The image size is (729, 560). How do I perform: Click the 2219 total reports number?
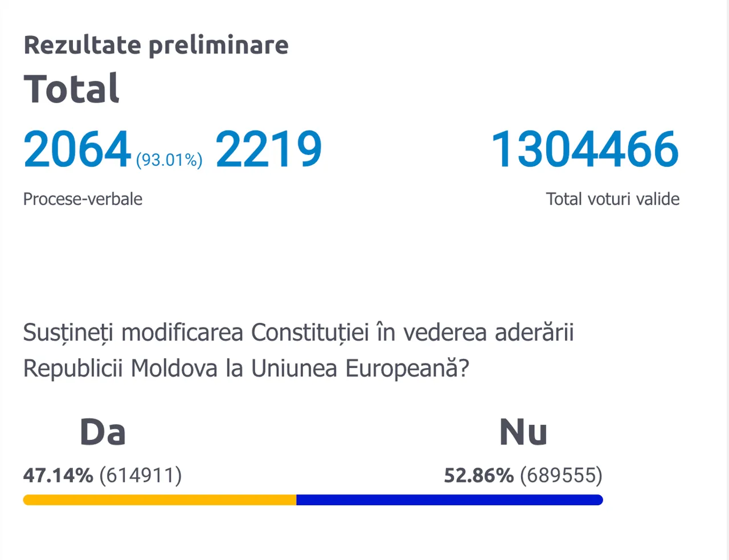pyautogui.click(x=268, y=149)
